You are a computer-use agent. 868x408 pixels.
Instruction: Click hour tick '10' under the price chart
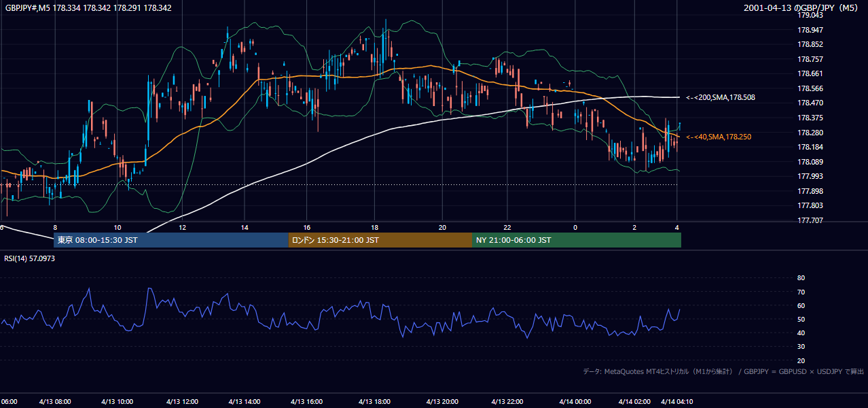[117, 227]
